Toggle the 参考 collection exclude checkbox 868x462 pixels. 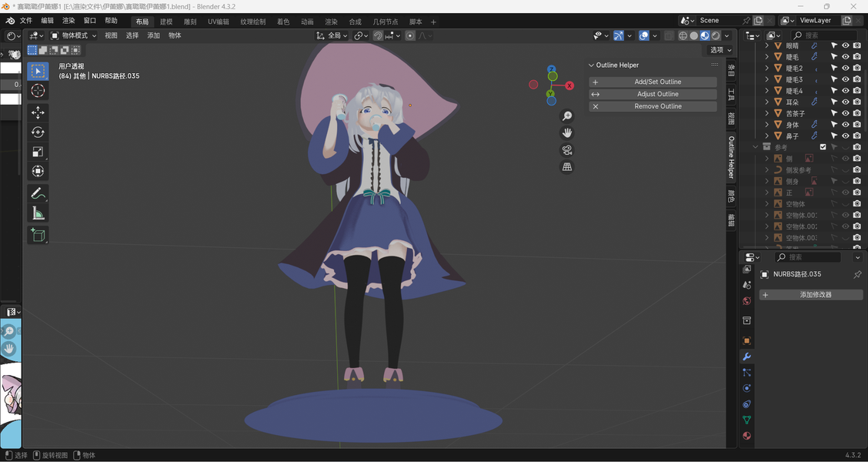pyautogui.click(x=823, y=147)
